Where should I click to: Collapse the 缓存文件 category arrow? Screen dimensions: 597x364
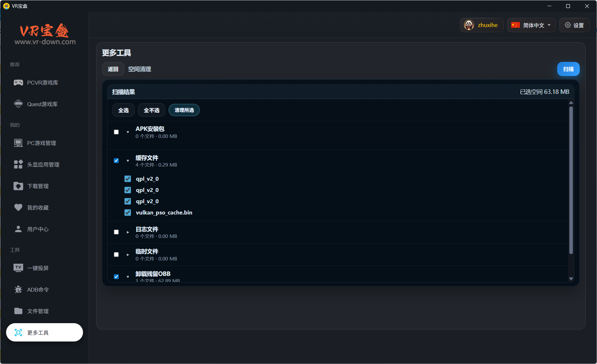pos(128,160)
